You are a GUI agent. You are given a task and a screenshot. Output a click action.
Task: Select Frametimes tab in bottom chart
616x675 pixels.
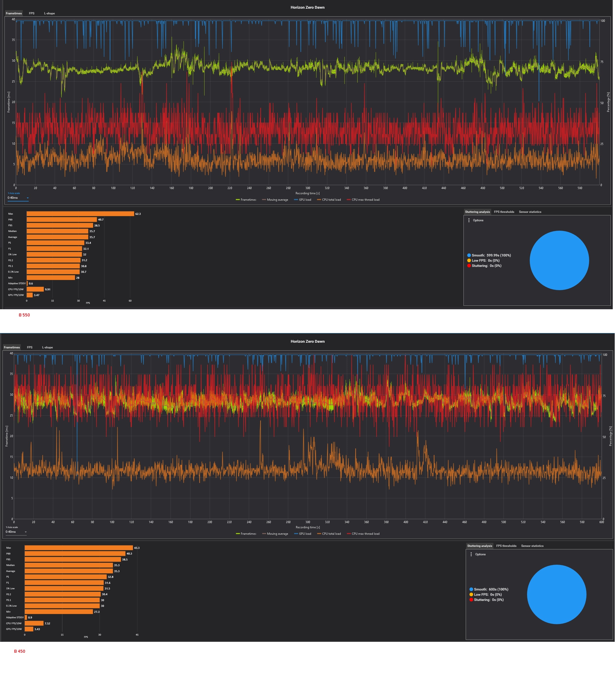coord(12,348)
